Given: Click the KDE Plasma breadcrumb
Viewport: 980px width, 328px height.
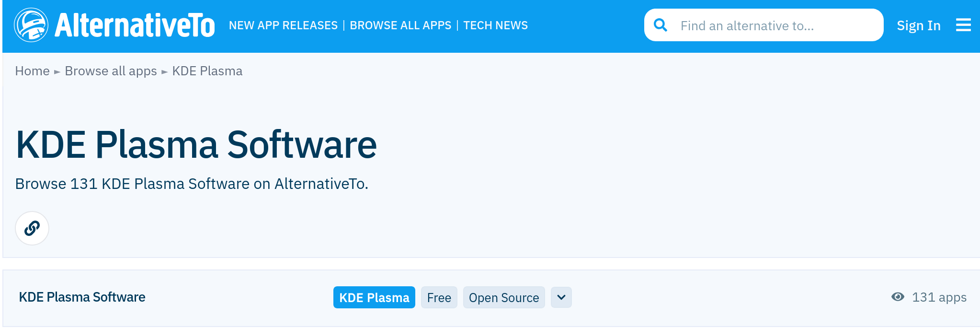Looking at the screenshot, I should [207, 71].
